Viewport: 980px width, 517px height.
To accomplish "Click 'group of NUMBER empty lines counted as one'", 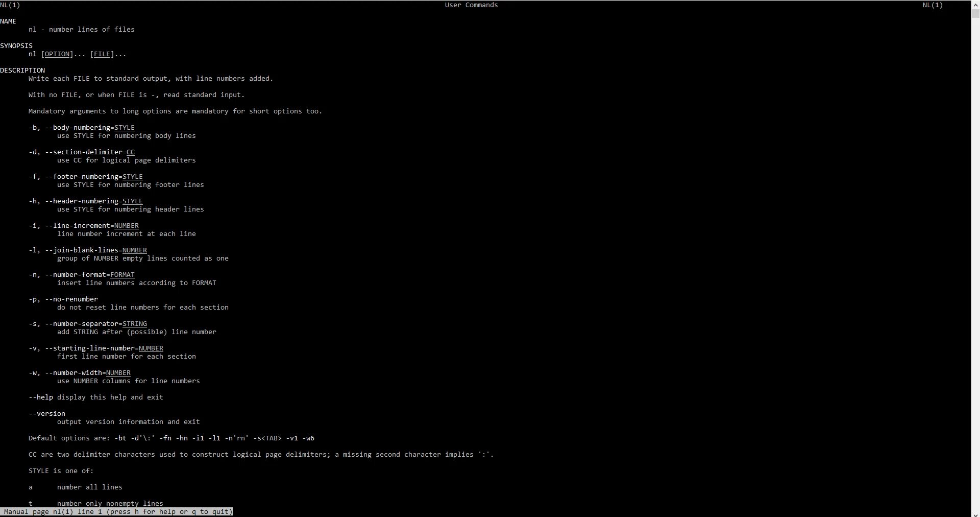I will (x=143, y=258).
